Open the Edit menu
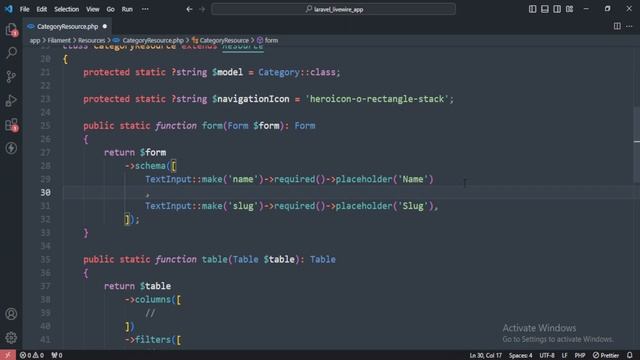Screen dimensions: 640x360 click(x=42, y=9)
